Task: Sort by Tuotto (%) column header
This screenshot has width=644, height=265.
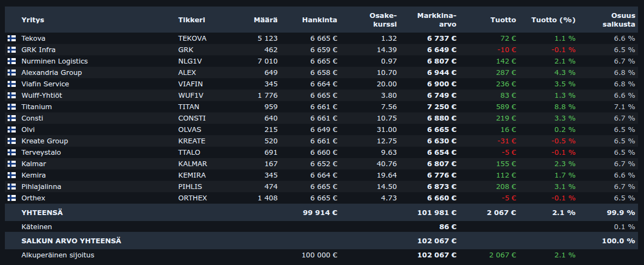Action: point(553,20)
